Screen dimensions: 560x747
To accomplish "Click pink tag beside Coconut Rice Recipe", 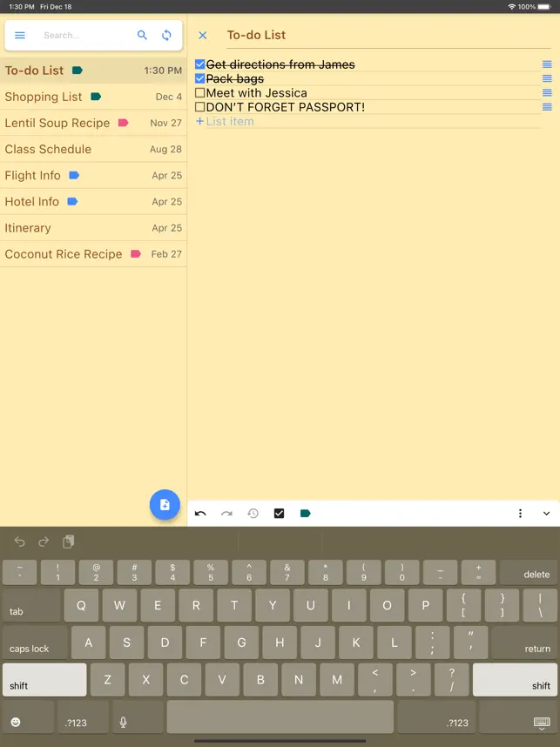I will coord(136,254).
